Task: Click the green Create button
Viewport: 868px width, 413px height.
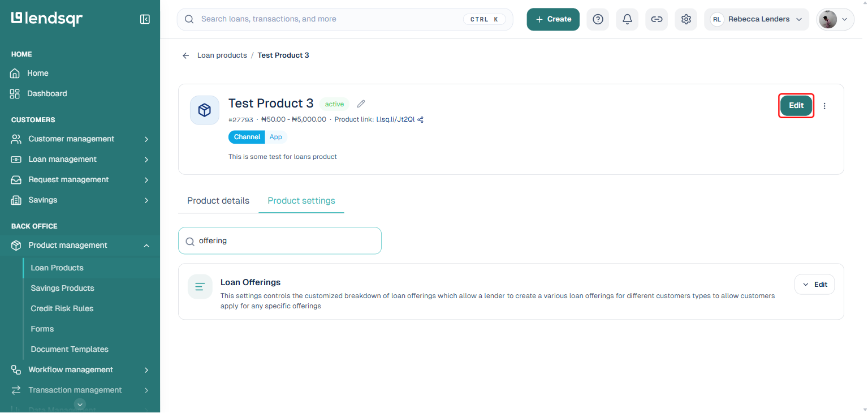Action: [x=553, y=19]
